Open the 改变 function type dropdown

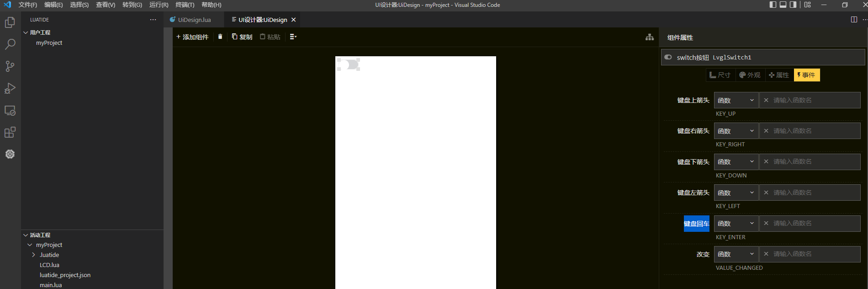(736, 254)
